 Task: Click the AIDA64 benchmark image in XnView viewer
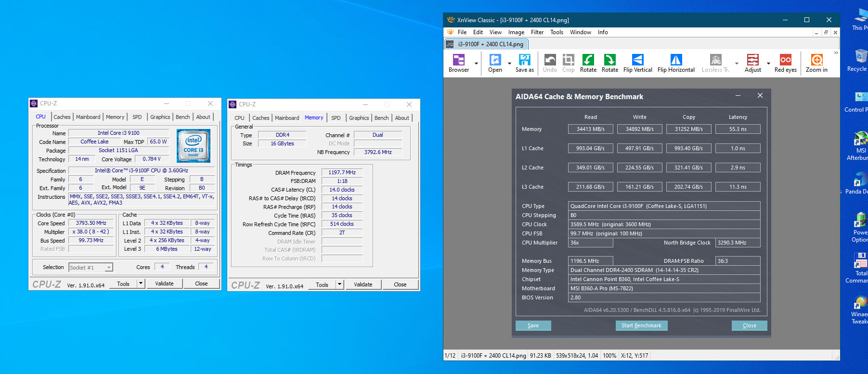pyautogui.click(x=641, y=213)
